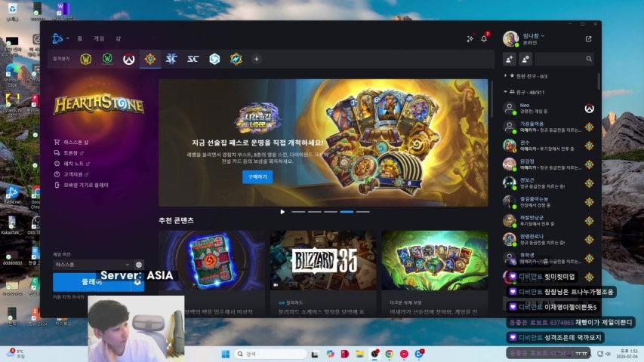Click the friend settings icon button
This screenshot has width=644, height=362.
(x=525, y=59)
